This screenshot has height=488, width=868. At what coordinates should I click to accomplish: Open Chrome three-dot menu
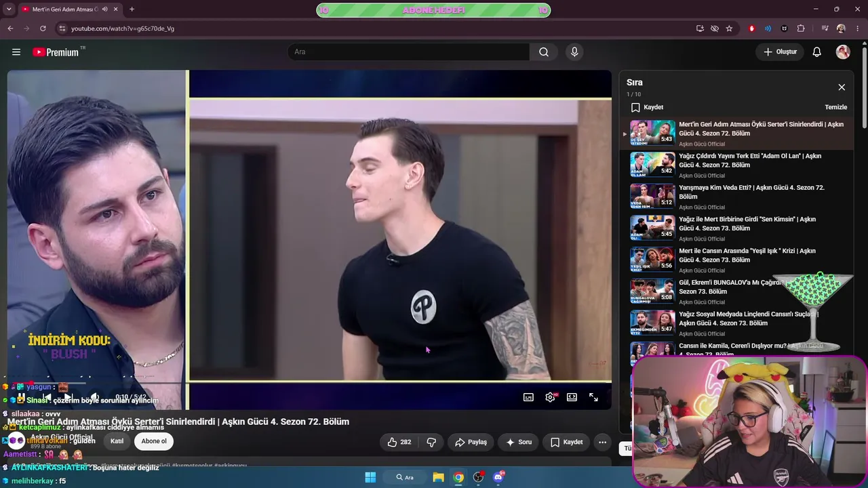pos(858,28)
